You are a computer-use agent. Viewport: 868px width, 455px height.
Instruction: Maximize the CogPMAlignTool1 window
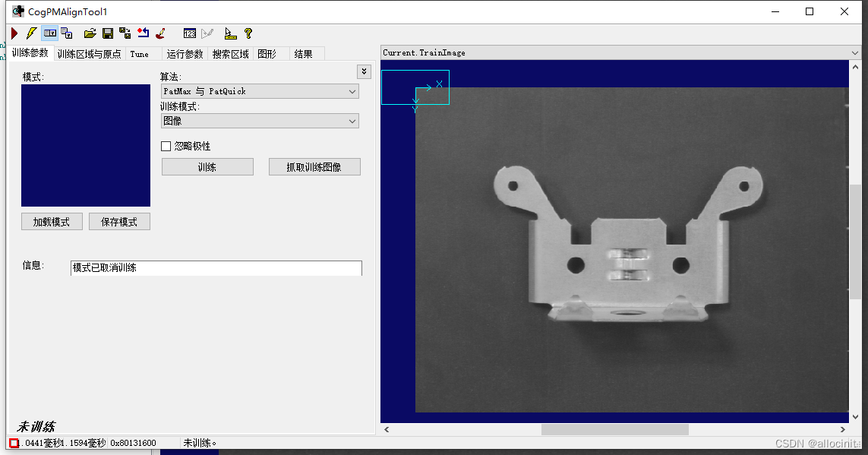click(x=810, y=11)
